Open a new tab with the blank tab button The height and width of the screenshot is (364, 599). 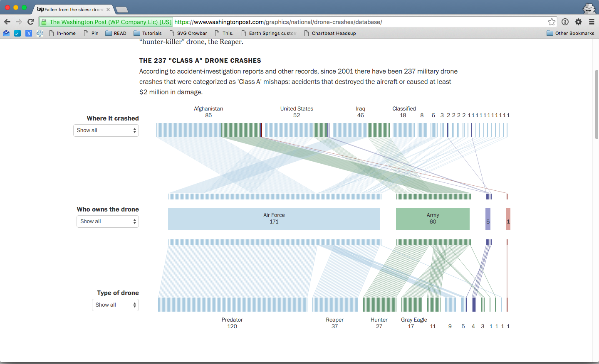tap(121, 10)
